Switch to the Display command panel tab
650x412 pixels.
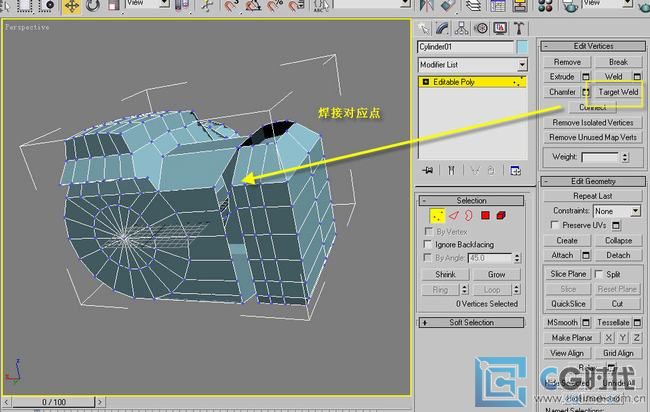pos(500,28)
